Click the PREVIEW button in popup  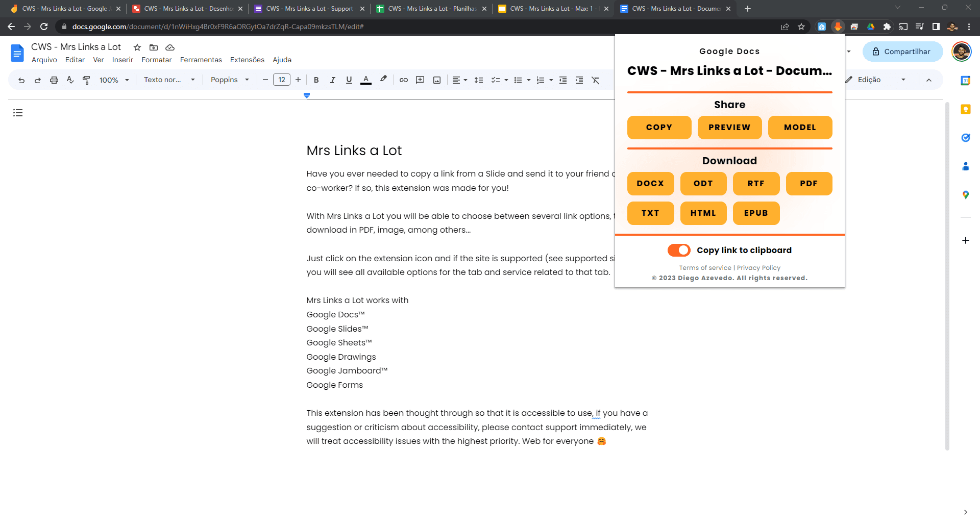point(729,128)
